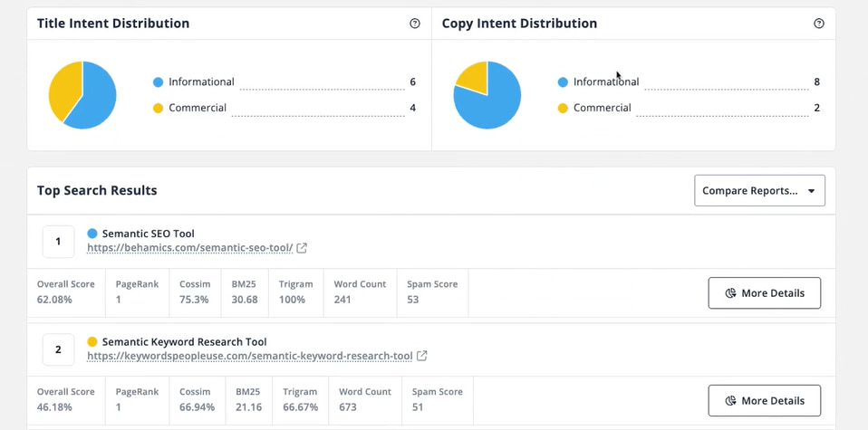Click More Details for Semantic SEO Tool
Screen dimensions: 868x430
(764, 293)
